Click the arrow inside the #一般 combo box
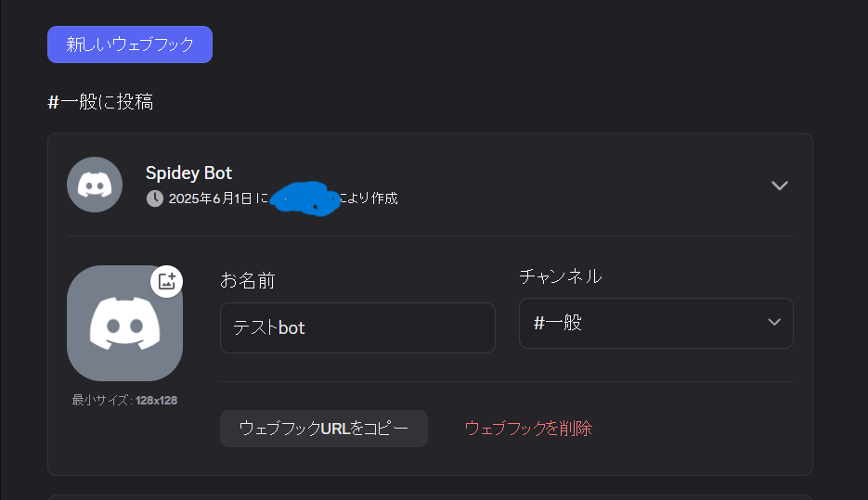Screen dimensions: 868x500 pos(774,323)
